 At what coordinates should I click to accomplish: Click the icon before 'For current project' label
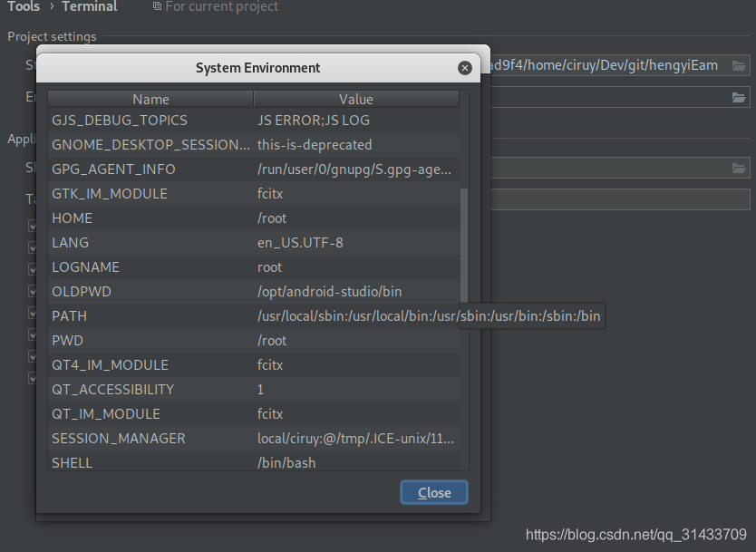click(x=157, y=6)
